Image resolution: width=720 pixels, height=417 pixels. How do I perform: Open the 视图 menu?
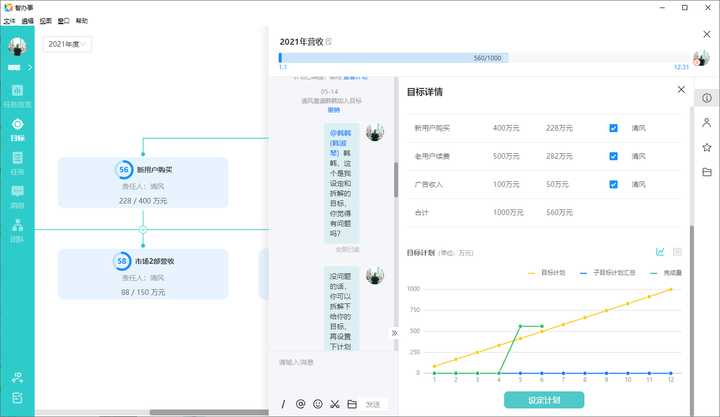[x=45, y=21]
